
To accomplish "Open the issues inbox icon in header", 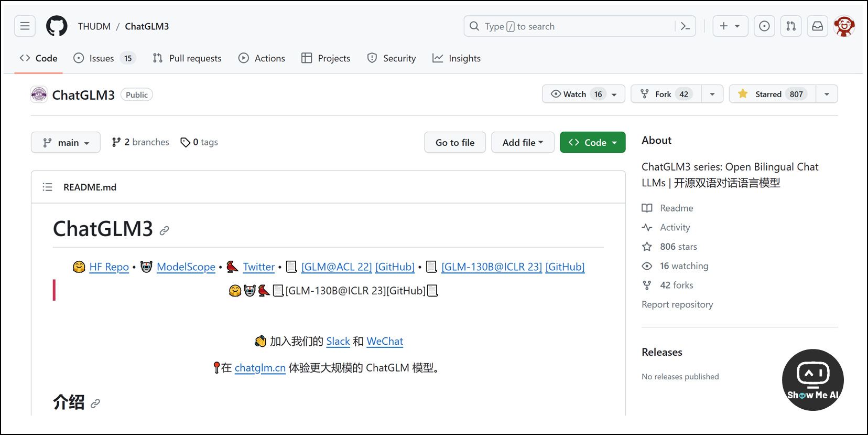I will coord(764,26).
